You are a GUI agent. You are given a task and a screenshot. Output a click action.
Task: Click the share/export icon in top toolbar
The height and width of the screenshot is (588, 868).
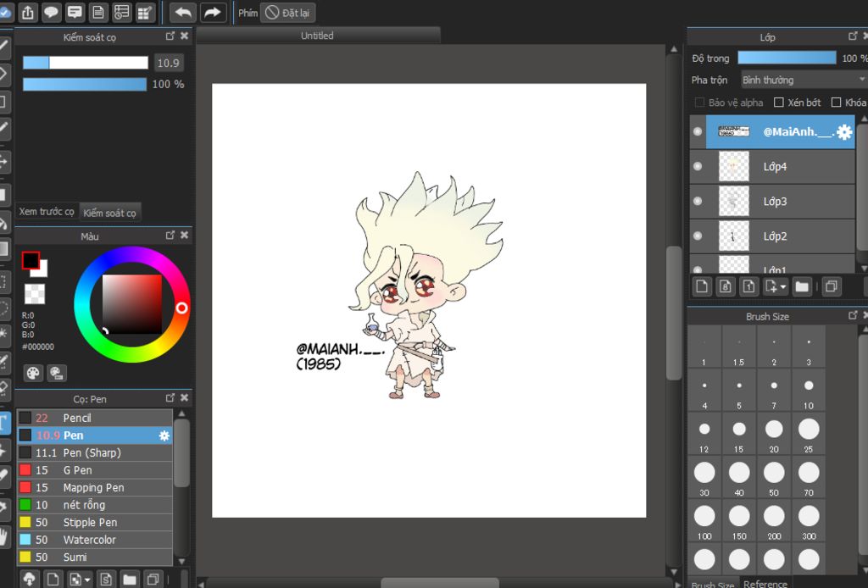(x=28, y=12)
